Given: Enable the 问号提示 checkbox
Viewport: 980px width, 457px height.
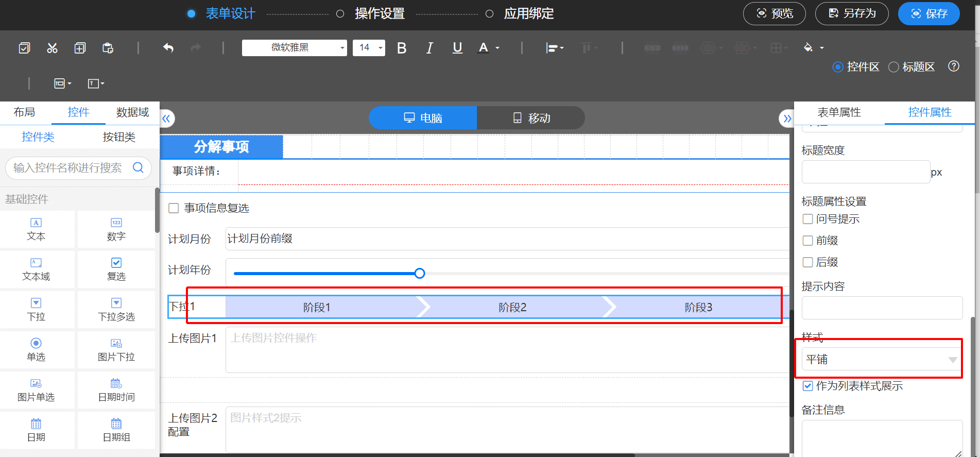Looking at the screenshot, I should pos(808,219).
